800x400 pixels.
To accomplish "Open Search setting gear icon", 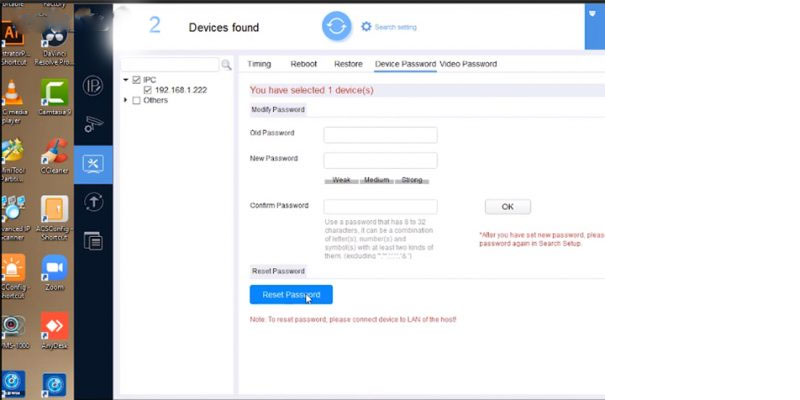I will tap(366, 27).
